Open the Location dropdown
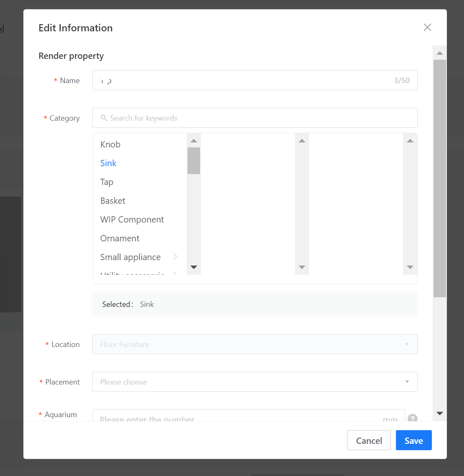The width and height of the screenshot is (464, 476). 254,344
